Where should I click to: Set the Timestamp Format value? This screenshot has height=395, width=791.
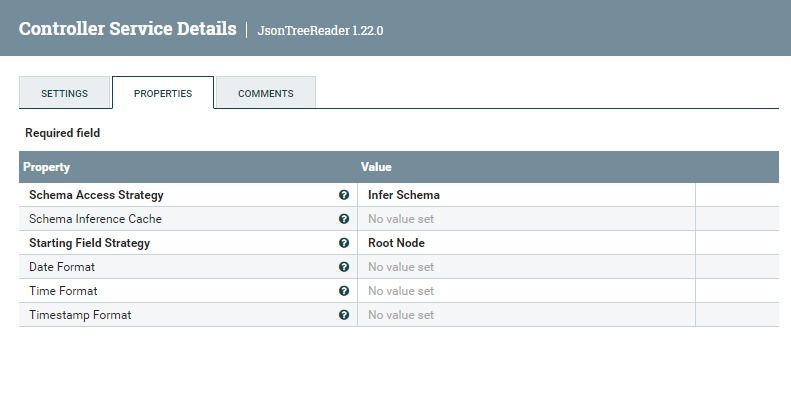(526, 315)
